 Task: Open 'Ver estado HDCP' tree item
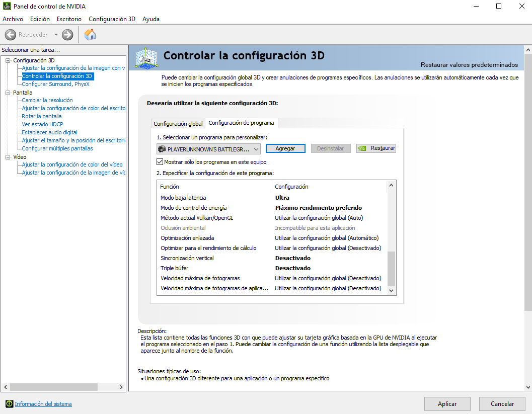tap(42, 124)
